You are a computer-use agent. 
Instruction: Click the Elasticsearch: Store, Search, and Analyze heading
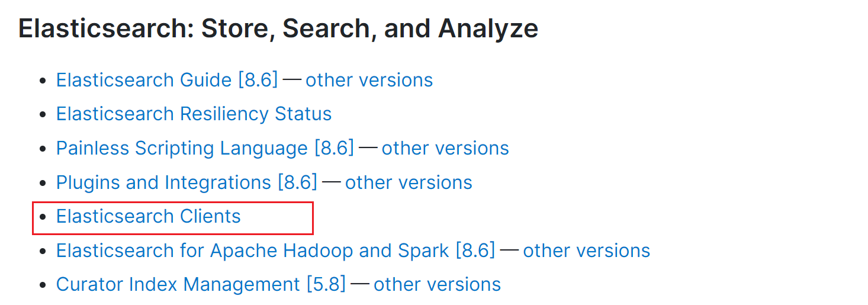tap(278, 29)
